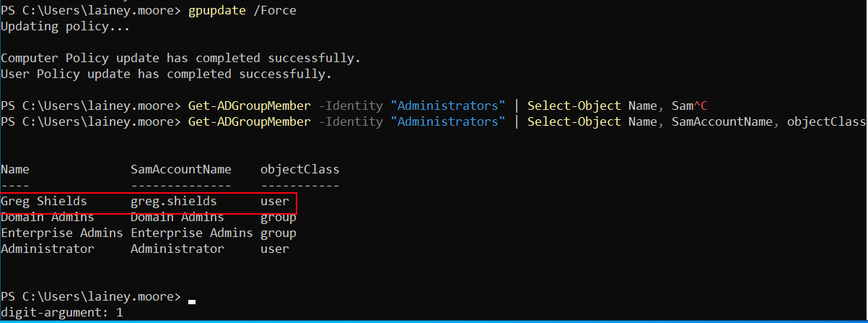Select the Greg Shields name entry

pos(43,201)
